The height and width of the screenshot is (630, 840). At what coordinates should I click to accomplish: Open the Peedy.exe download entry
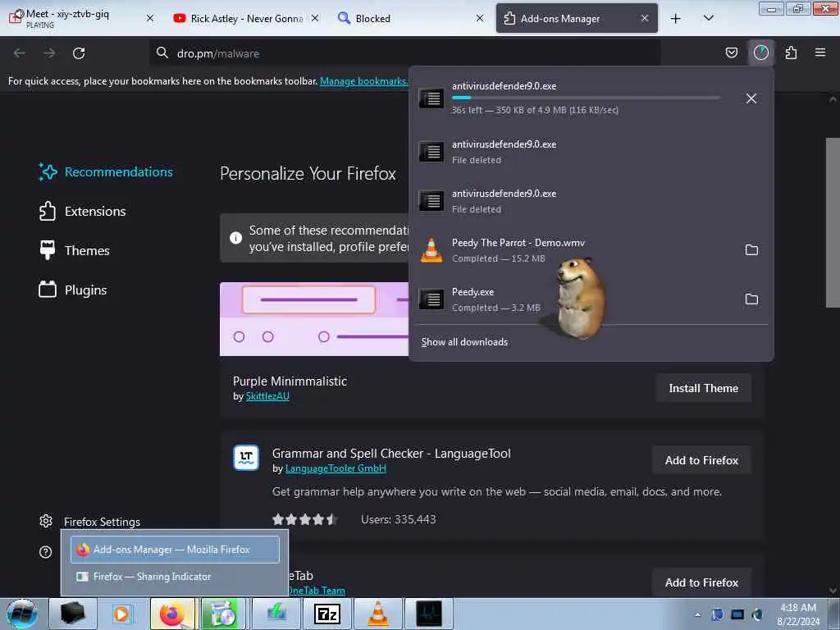pos(573,299)
